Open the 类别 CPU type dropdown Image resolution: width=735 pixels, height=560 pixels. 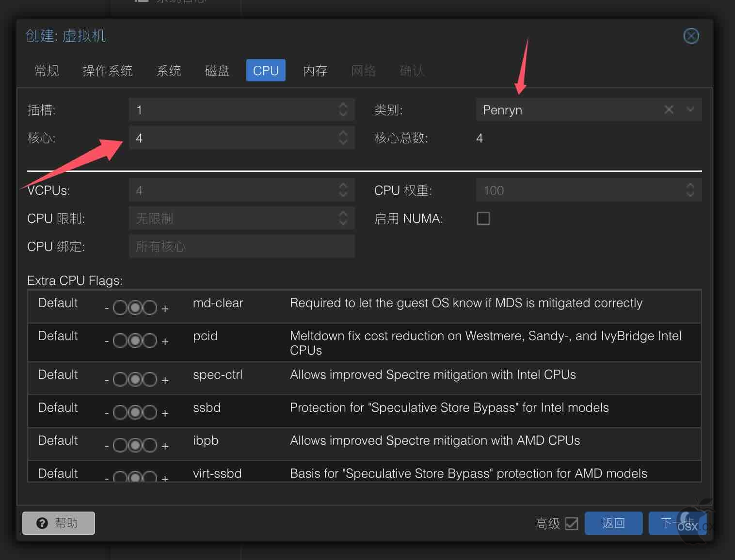coord(690,110)
